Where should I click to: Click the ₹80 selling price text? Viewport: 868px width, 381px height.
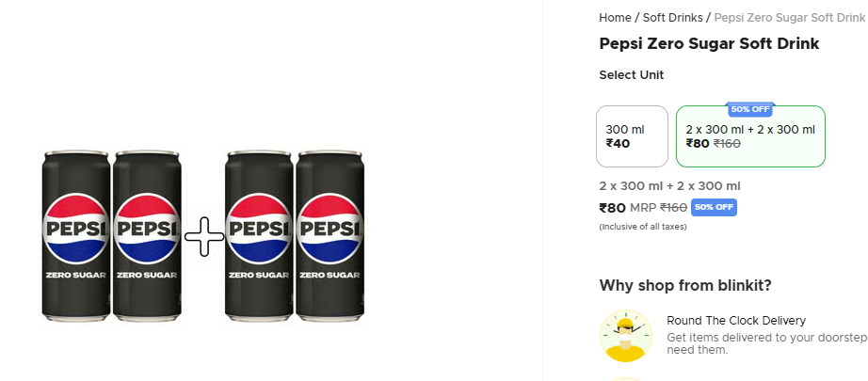tap(612, 208)
